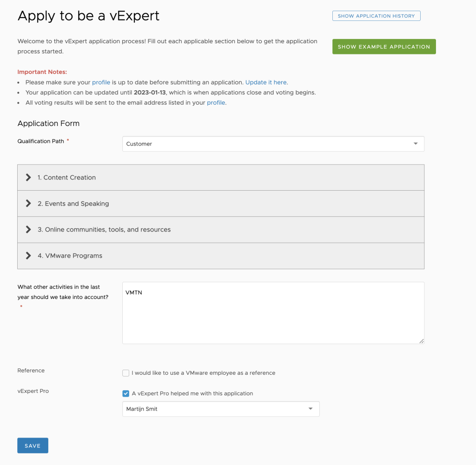Open the first profile link in notes

[101, 82]
